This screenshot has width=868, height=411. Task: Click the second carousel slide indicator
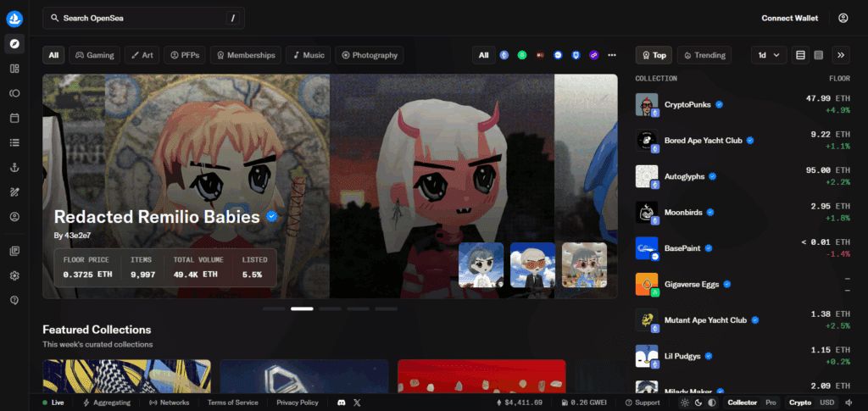coord(302,308)
